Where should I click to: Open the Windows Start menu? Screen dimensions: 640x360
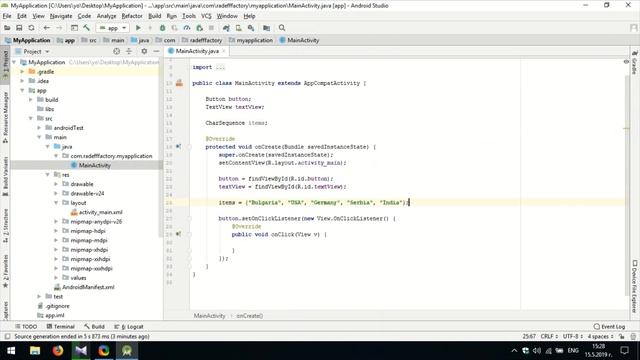pyautogui.click(x=11, y=350)
